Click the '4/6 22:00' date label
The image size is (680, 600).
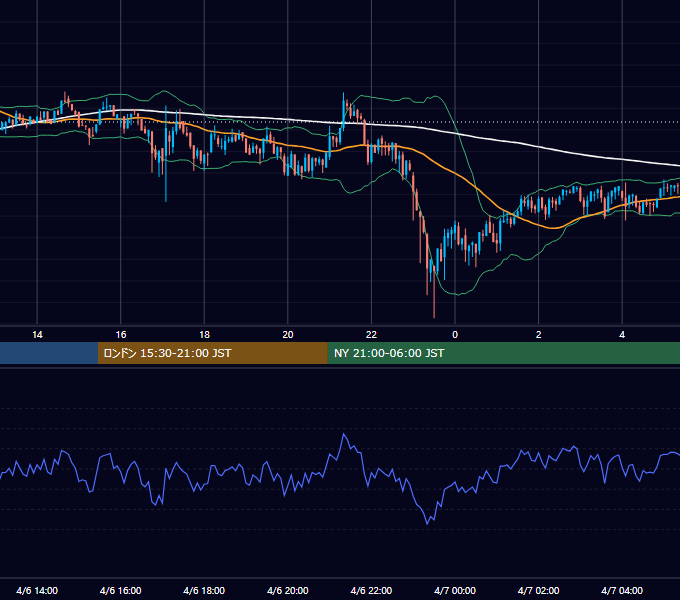tap(371, 590)
